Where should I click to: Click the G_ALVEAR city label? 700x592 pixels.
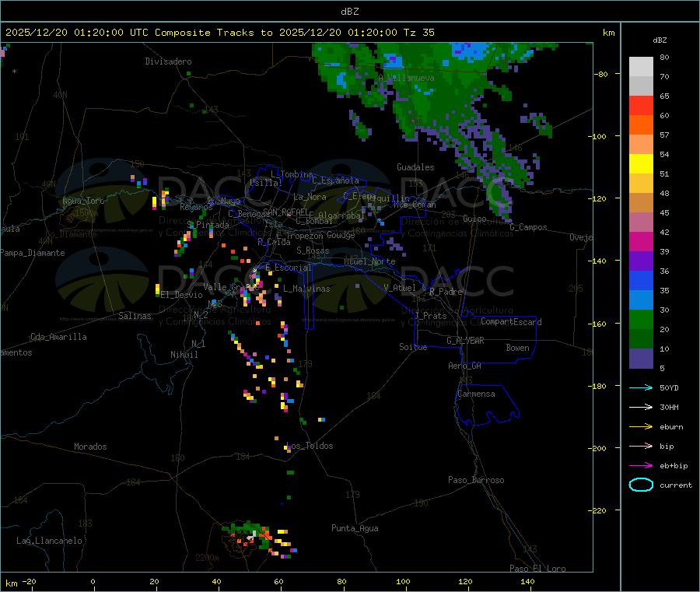click(465, 341)
